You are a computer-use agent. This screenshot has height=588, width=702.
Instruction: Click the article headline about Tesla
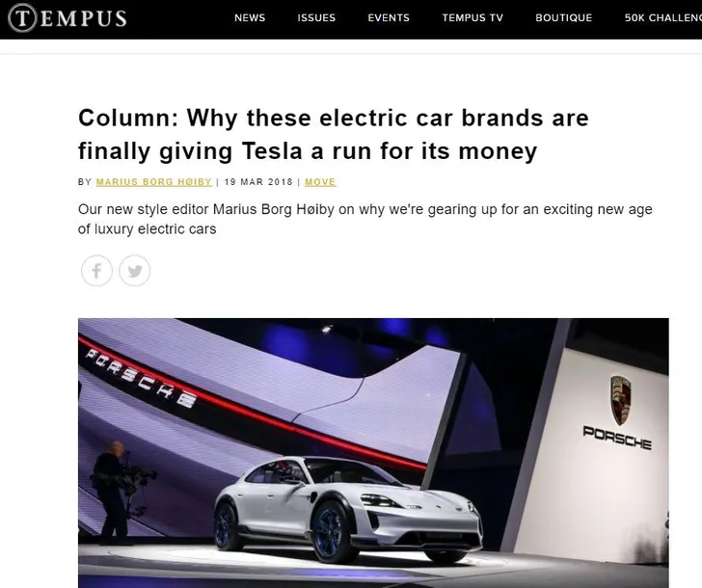[x=334, y=134]
